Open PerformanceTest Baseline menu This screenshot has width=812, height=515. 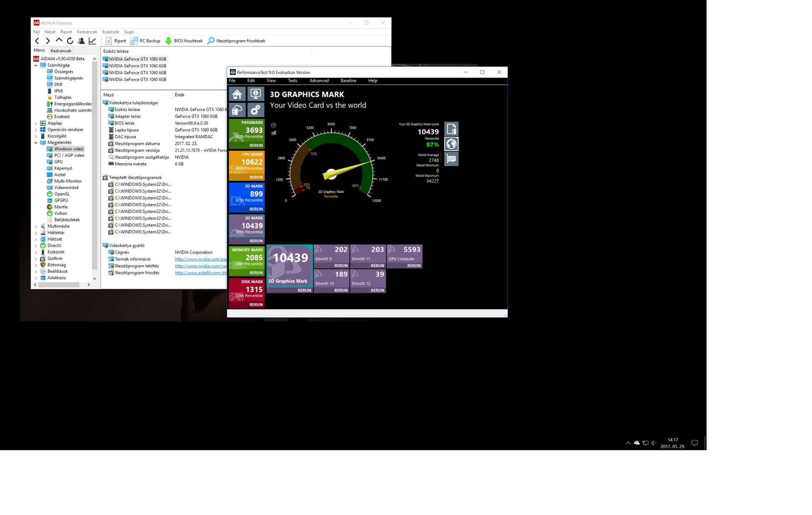tap(348, 81)
